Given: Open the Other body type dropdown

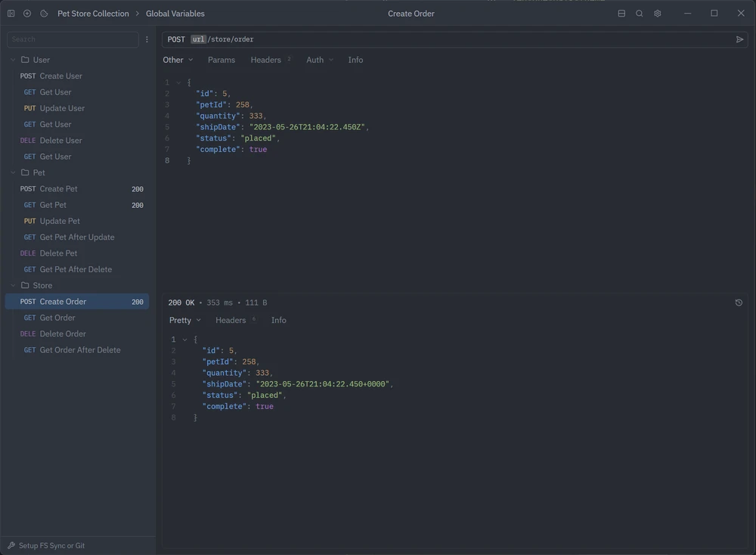Looking at the screenshot, I should coord(178,60).
